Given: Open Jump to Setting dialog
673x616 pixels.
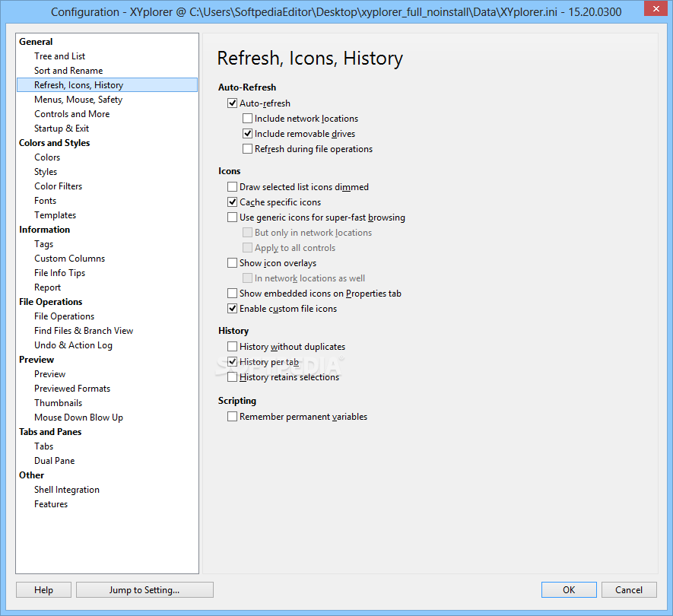Looking at the screenshot, I should pos(144,590).
